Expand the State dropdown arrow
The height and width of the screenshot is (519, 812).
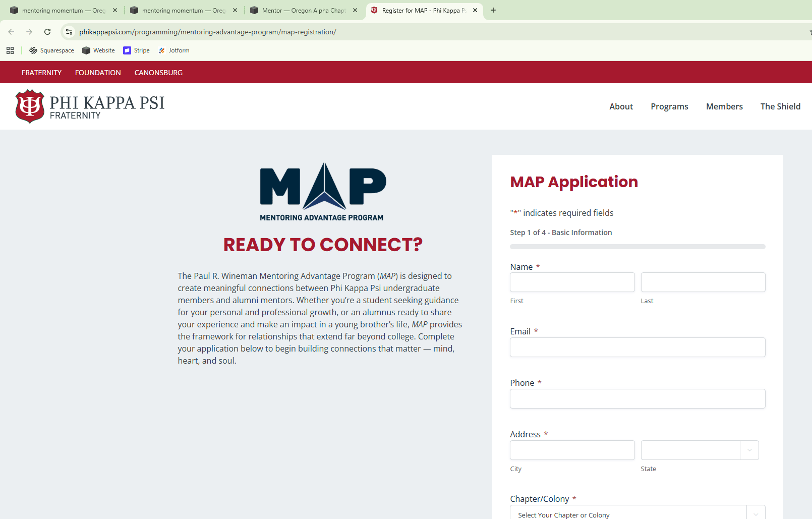(x=749, y=450)
